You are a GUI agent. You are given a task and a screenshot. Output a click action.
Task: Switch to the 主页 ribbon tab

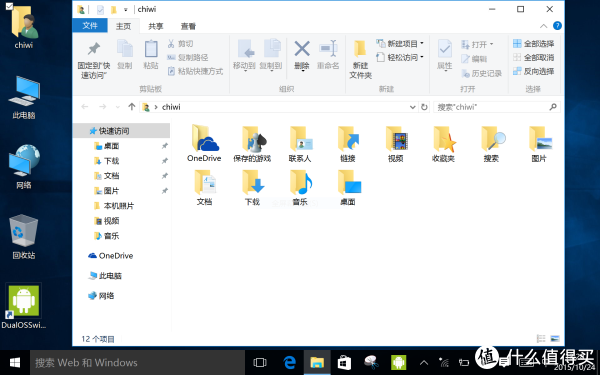123,26
